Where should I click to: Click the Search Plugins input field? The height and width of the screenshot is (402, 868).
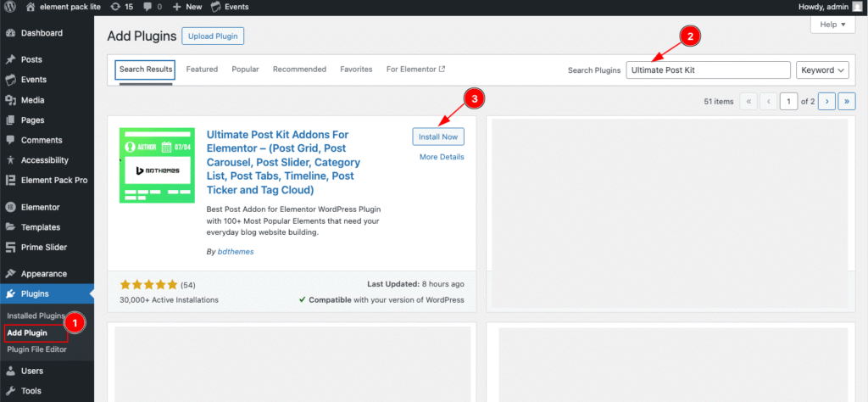point(708,70)
